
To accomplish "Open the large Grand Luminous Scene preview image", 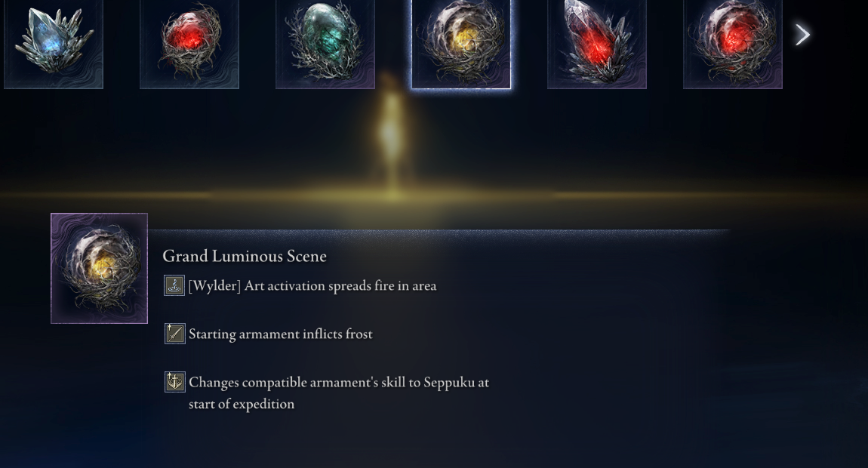I will click(99, 268).
